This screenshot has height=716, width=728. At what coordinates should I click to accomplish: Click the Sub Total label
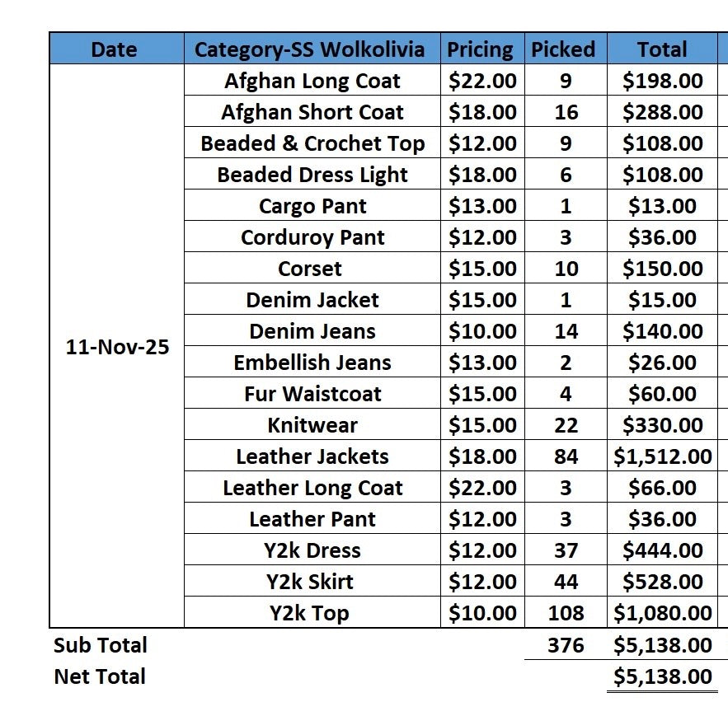coord(101,645)
